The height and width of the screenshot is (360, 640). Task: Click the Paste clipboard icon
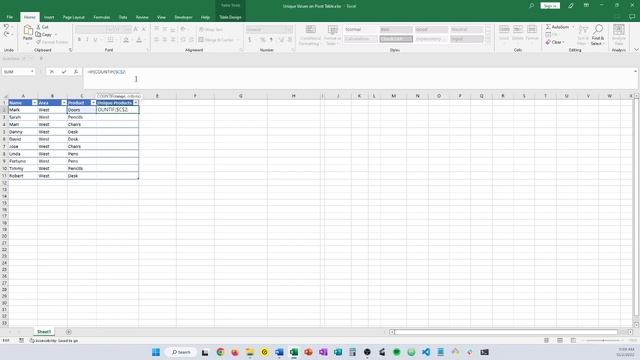27,30
